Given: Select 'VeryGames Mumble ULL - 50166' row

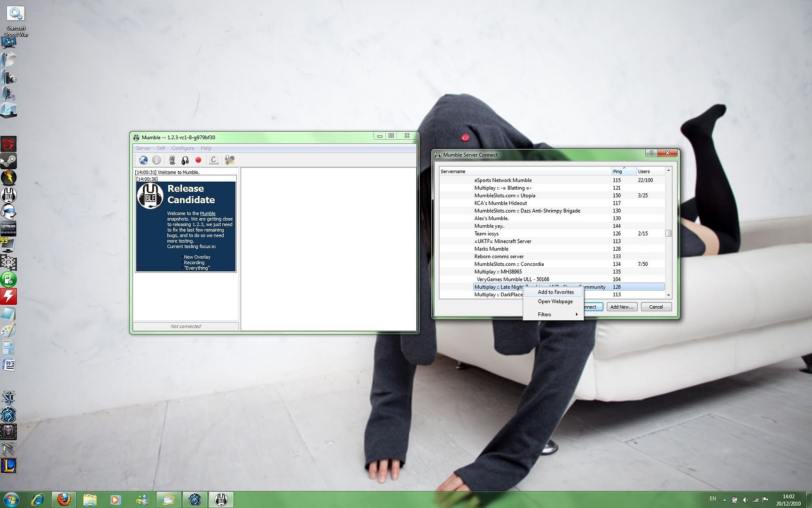Looking at the screenshot, I should tap(552, 279).
